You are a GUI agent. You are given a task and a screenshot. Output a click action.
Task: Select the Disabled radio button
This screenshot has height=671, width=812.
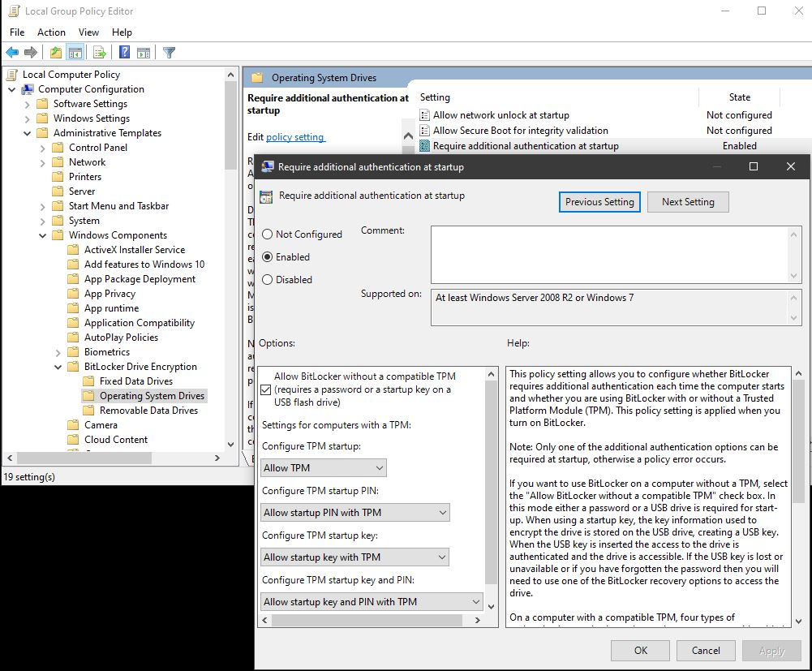coord(267,280)
